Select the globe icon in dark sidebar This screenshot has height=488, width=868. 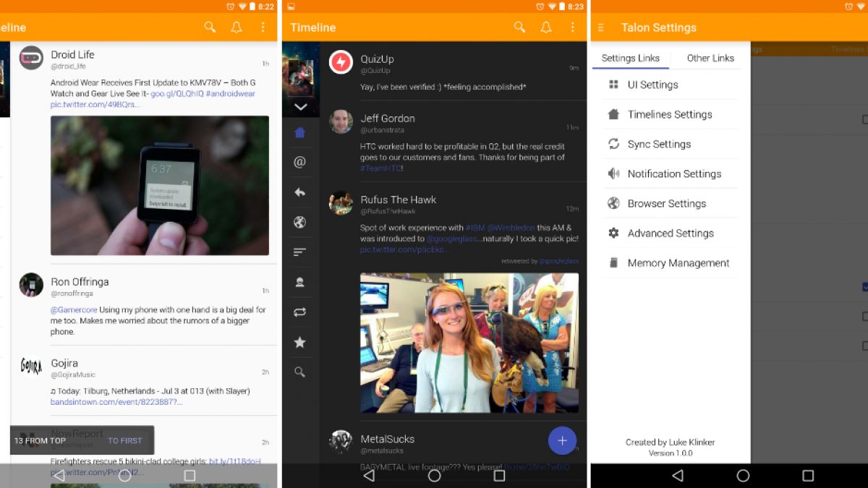(x=299, y=223)
